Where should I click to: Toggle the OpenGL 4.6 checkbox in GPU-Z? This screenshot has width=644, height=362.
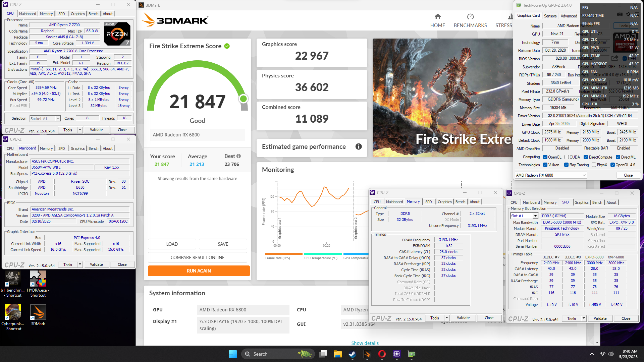(612, 165)
